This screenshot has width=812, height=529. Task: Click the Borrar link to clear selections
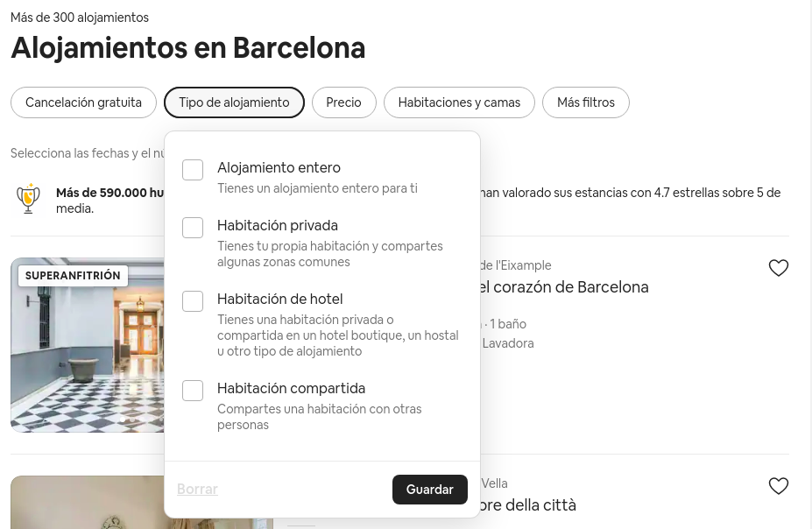[x=197, y=490]
